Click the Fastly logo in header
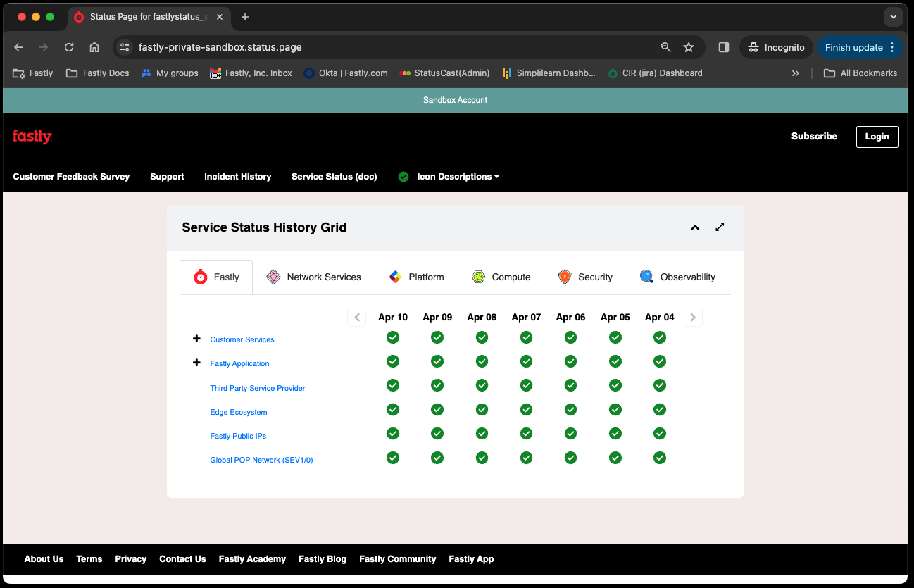914x588 pixels. 32,137
